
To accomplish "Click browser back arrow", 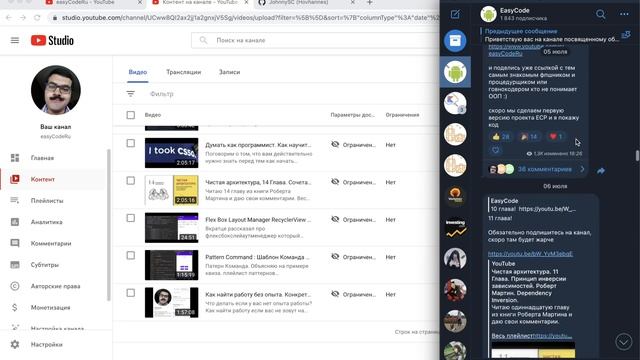I will pos(9,18).
